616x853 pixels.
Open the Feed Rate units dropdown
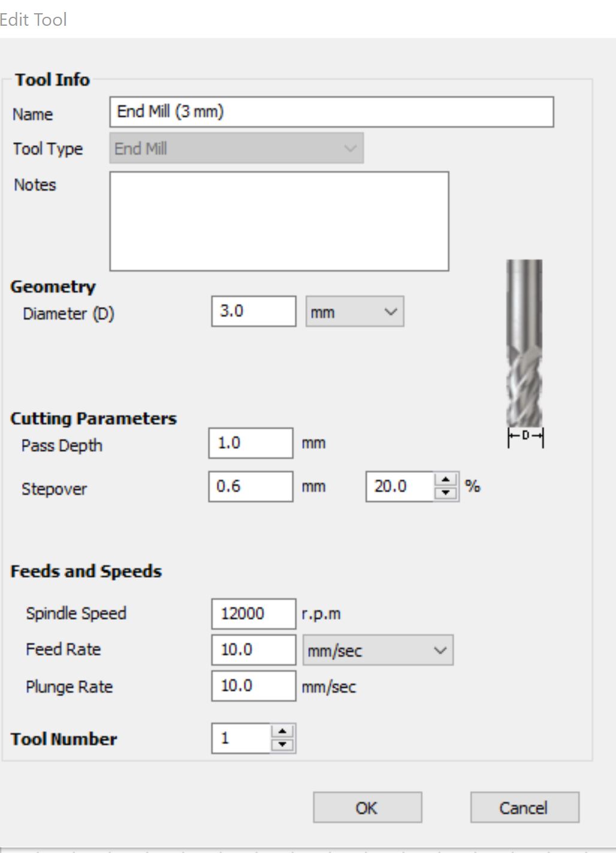click(x=378, y=650)
